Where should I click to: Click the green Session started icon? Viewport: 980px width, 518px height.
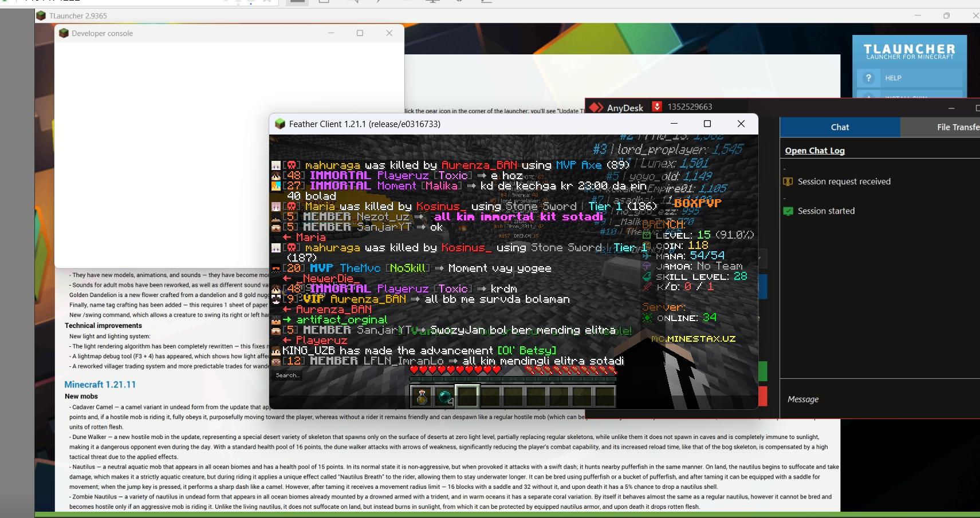(x=788, y=211)
